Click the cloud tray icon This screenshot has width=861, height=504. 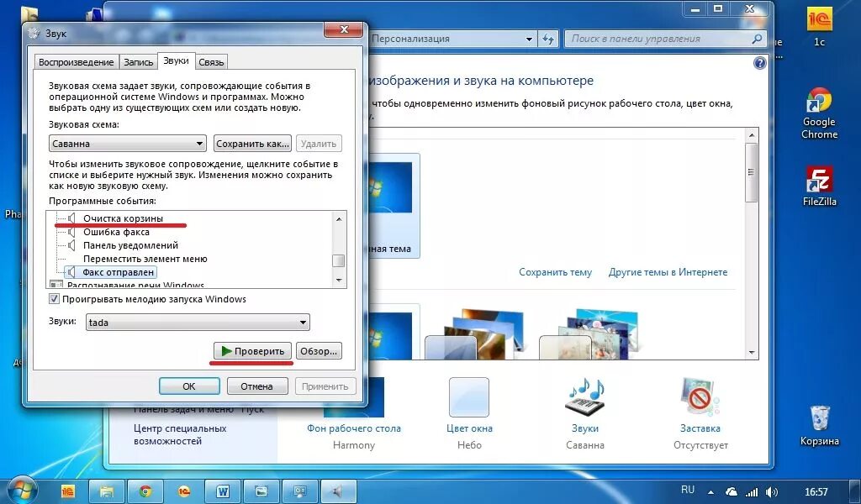point(732,492)
